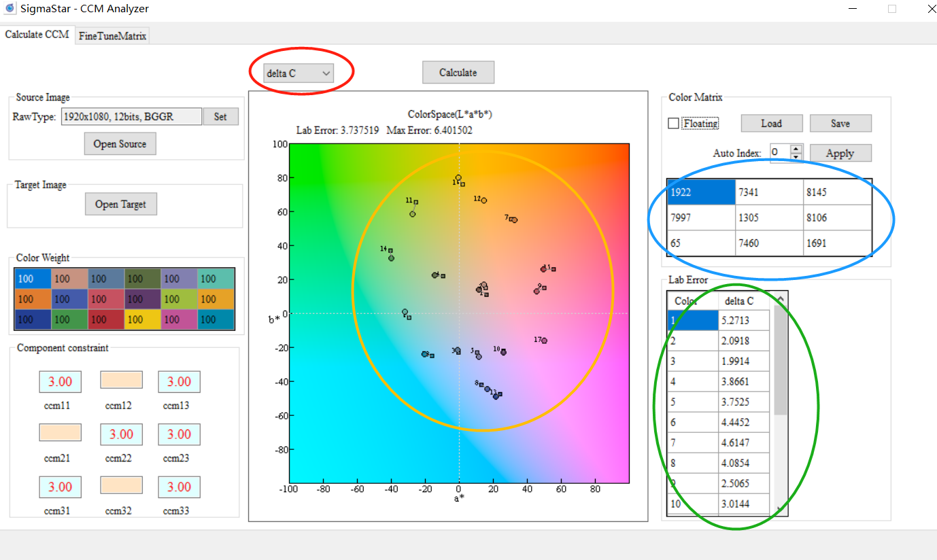Click the Set button next to RawType
The height and width of the screenshot is (560, 937).
point(220,116)
